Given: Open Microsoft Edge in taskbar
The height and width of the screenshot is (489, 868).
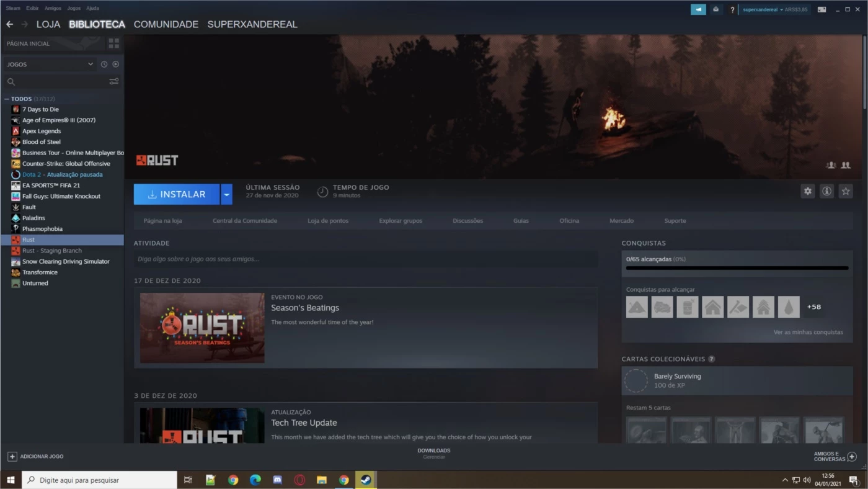Looking at the screenshot, I should [255, 480].
